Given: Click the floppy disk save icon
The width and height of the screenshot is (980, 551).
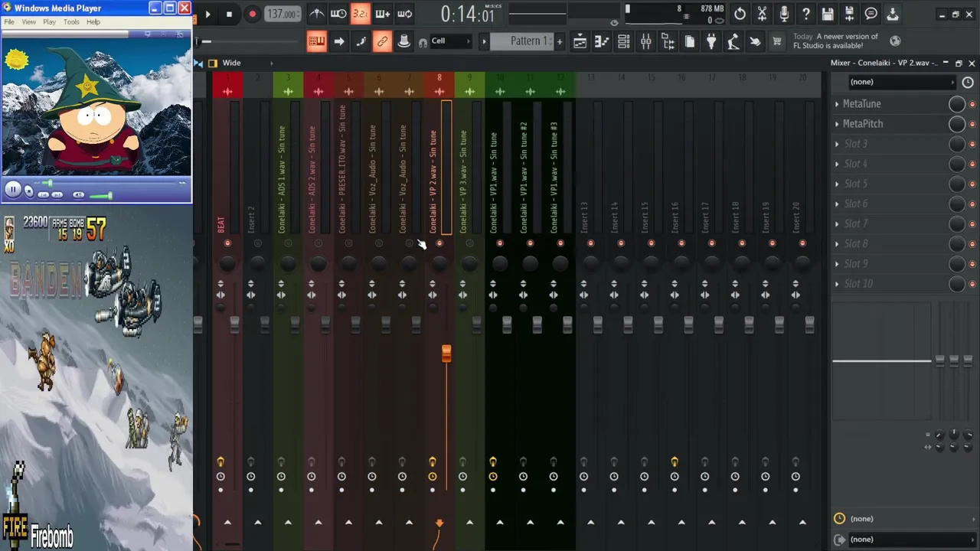Looking at the screenshot, I should [x=828, y=14].
